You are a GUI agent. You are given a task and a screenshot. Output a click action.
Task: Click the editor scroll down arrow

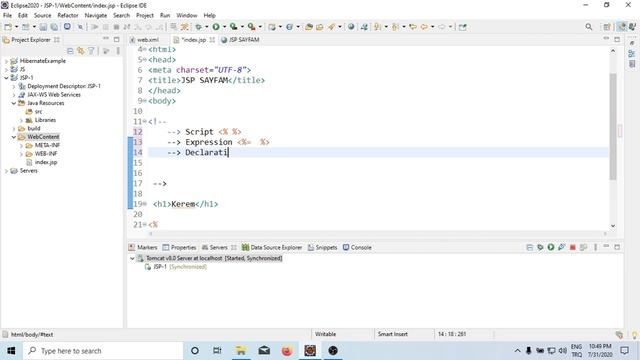(613, 226)
